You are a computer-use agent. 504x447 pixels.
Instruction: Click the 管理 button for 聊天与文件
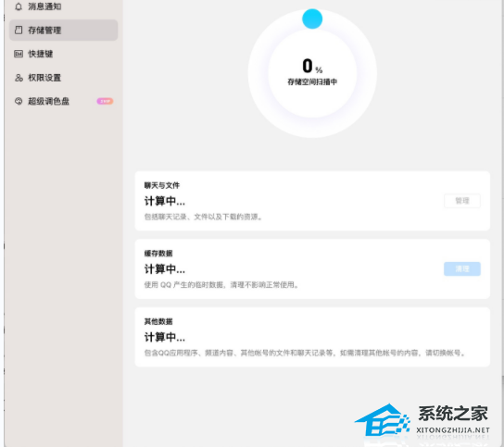coord(462,201)
